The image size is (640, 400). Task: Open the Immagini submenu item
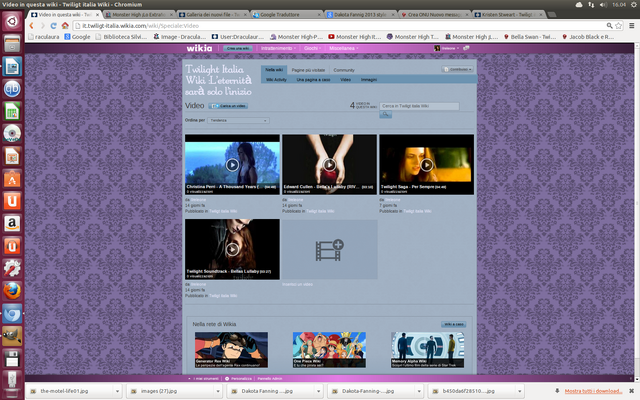(369, 80)
